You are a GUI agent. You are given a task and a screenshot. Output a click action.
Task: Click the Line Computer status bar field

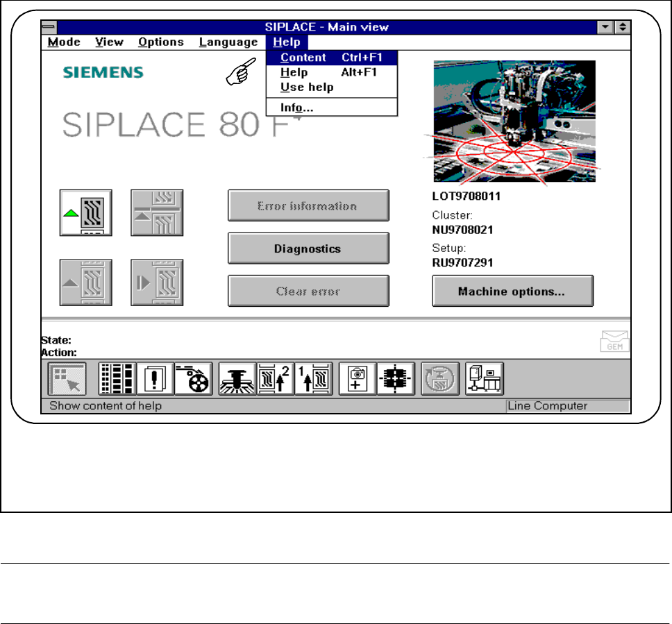tap(568, 406)
